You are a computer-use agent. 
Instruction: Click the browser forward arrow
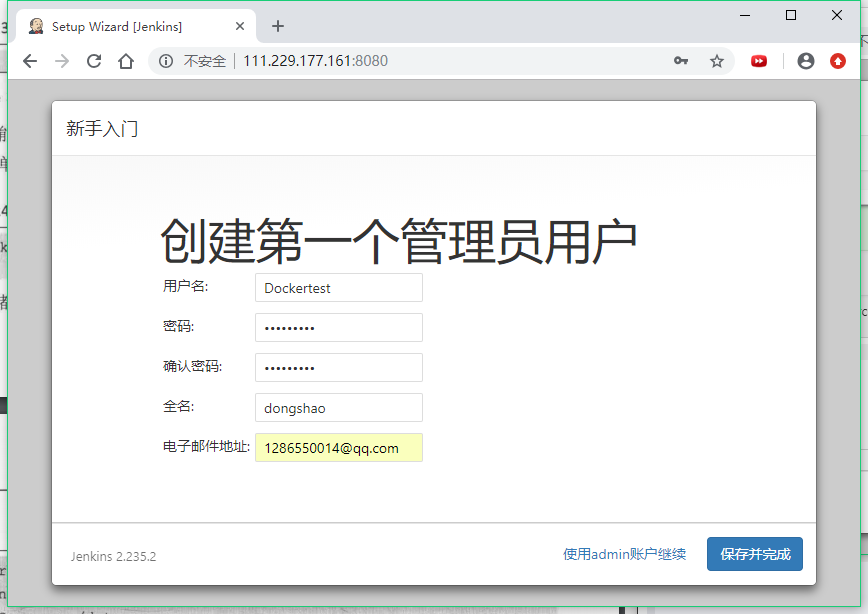[x=62, y=61]
